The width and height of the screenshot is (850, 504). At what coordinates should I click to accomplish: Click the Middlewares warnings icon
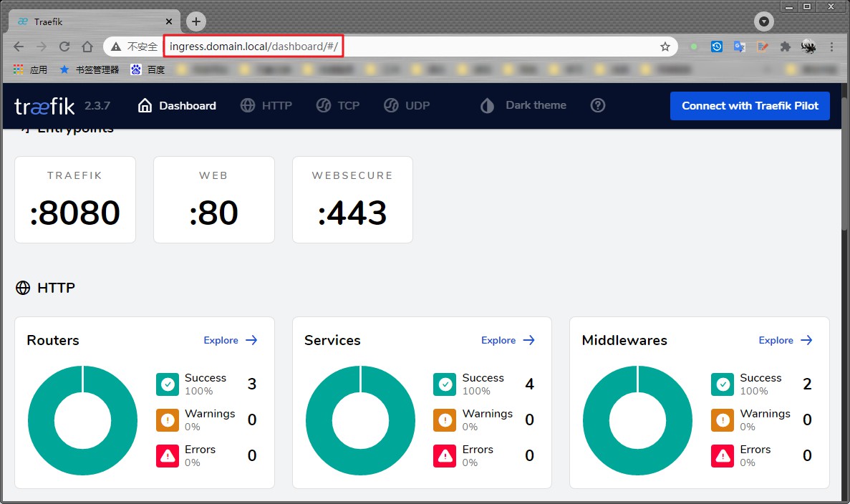point(723,420)
